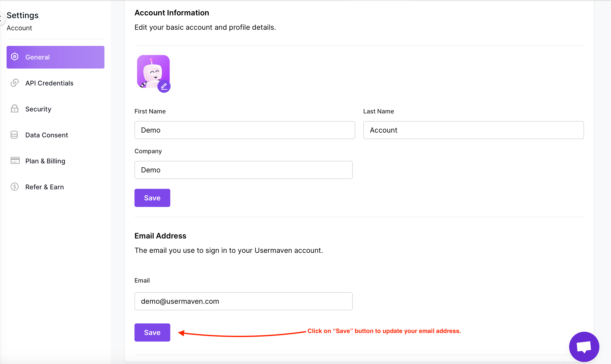Select Plan & Billing in sidebar
The image size is (611, 364).
coord(45,161)
